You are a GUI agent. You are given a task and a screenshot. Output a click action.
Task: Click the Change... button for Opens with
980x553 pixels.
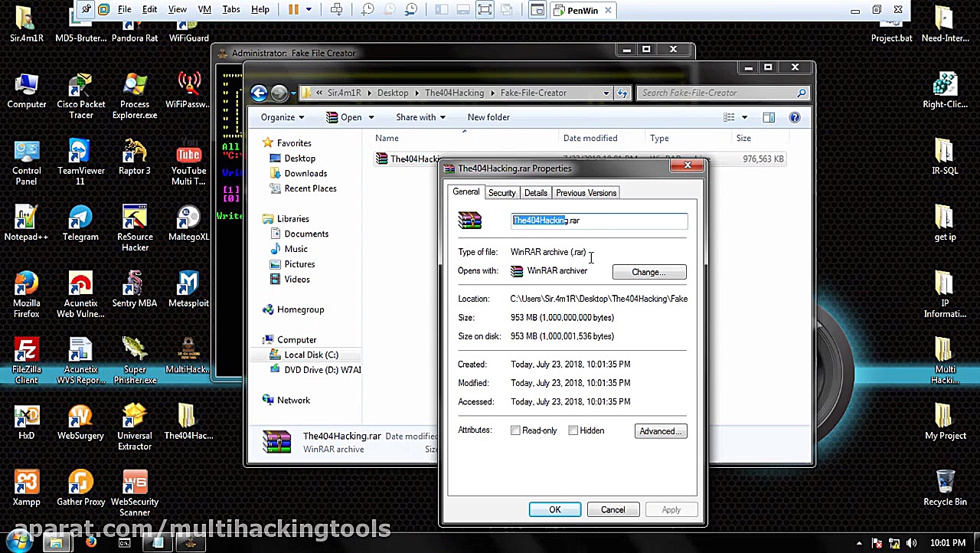(648, 272)
